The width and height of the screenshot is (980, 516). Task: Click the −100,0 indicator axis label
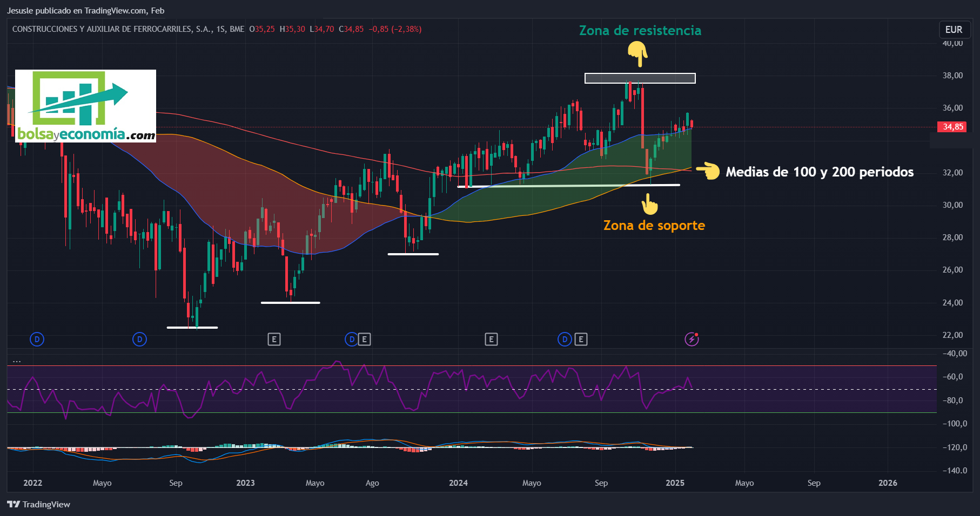pyautogui.click(x=955, y=424)
